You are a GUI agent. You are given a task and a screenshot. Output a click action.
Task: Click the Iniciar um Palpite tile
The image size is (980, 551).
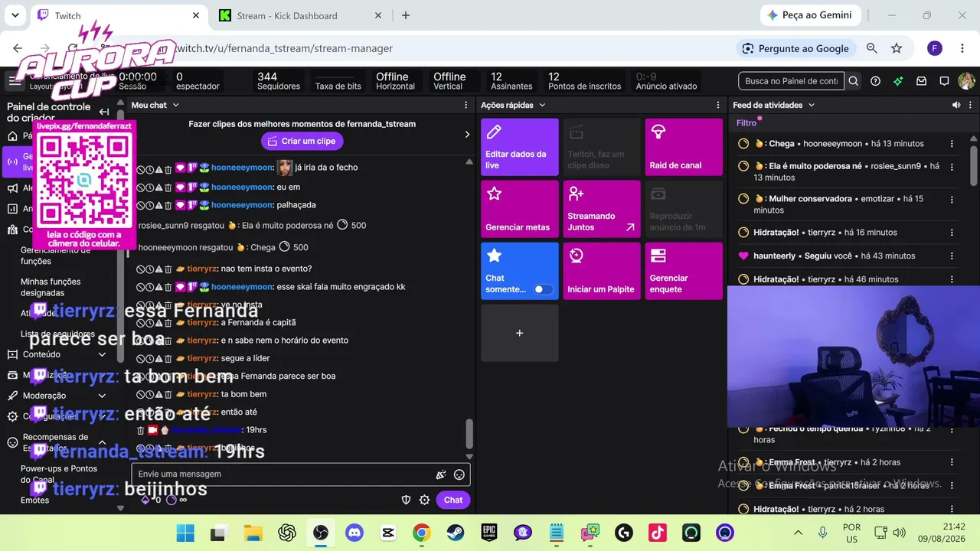(602, 271)
